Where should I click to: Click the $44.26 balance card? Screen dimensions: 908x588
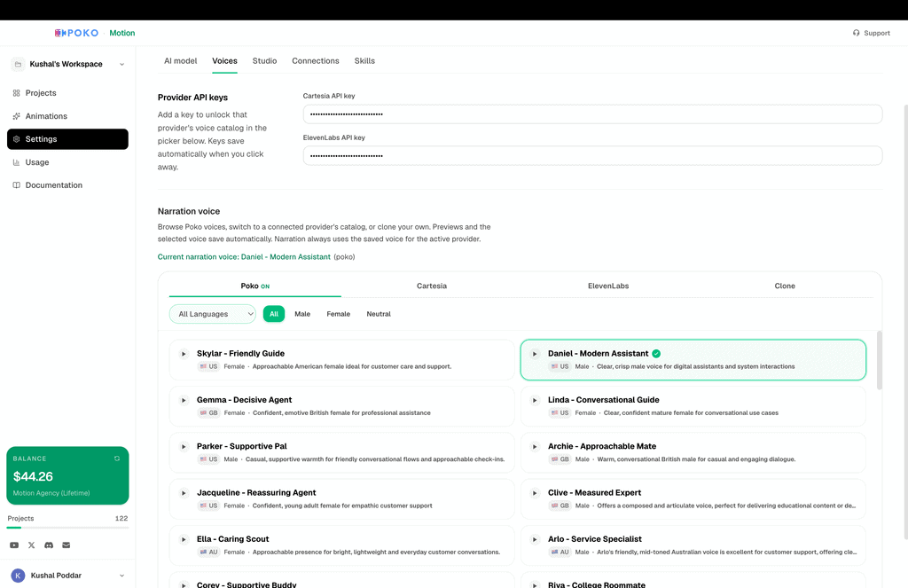(67, 475)
